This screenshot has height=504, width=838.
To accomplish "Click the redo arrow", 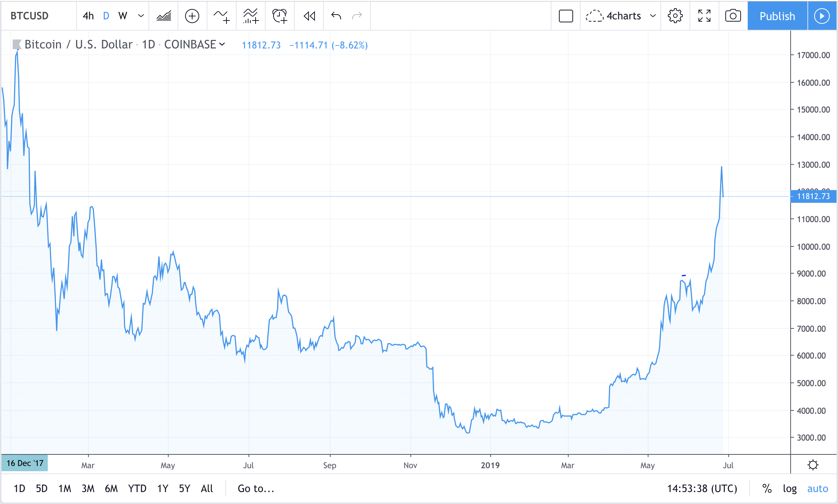I will coord(357,16).
